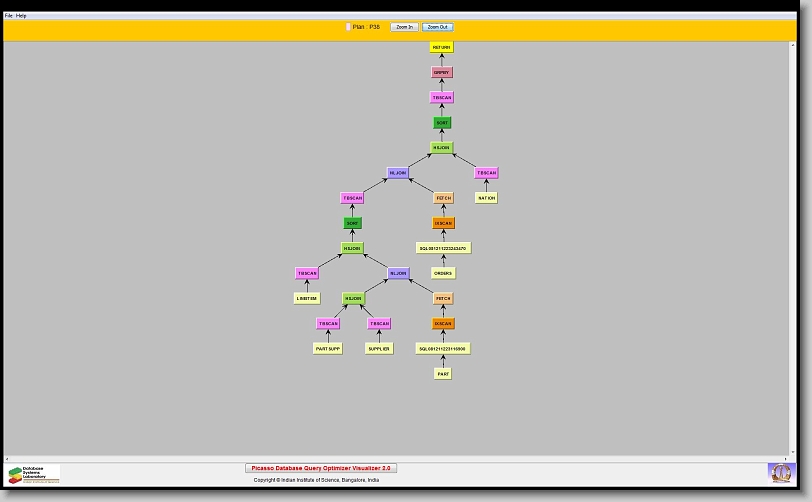
Task: Click the Database Systems Laboratory logo
Action: click(34, 474)
